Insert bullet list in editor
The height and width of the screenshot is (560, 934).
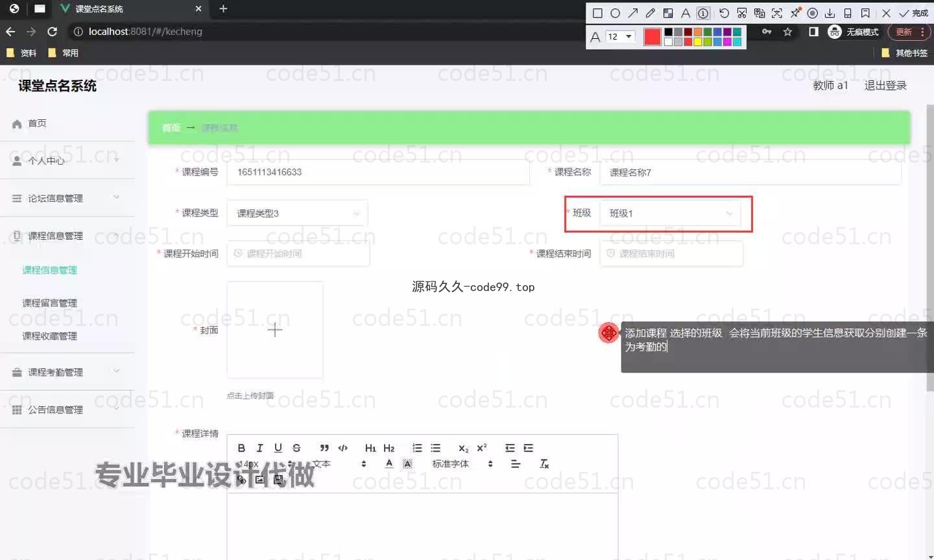[436, 448]
